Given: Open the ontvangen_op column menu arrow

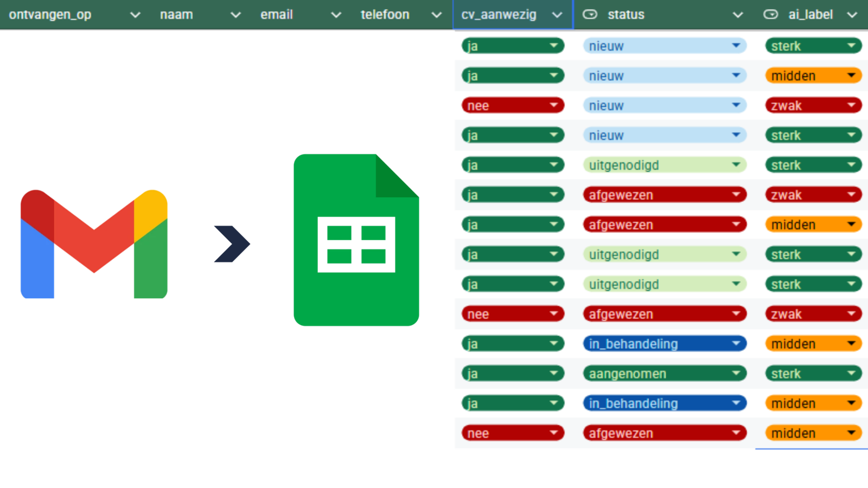Looking at the screenshot, I should (x=135, y=15).
